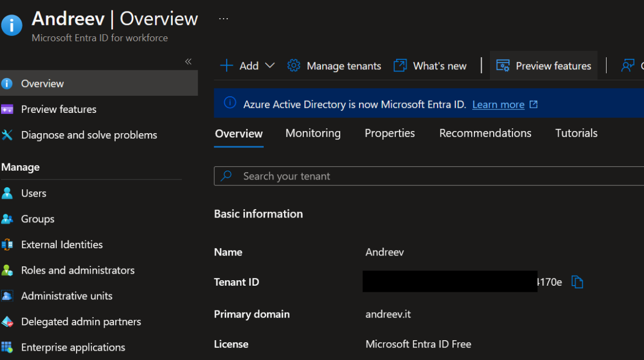Select the What's new icon in toolbar

pos(400,65)
